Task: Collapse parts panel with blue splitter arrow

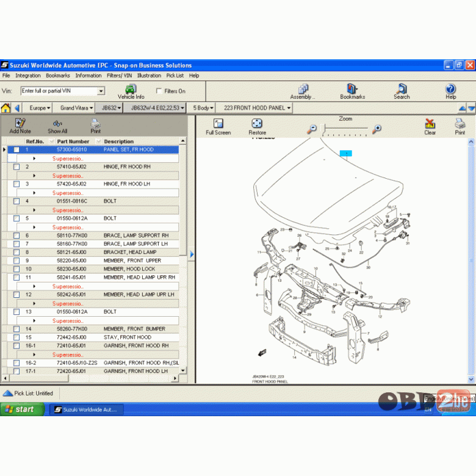Action: (192, 254)
